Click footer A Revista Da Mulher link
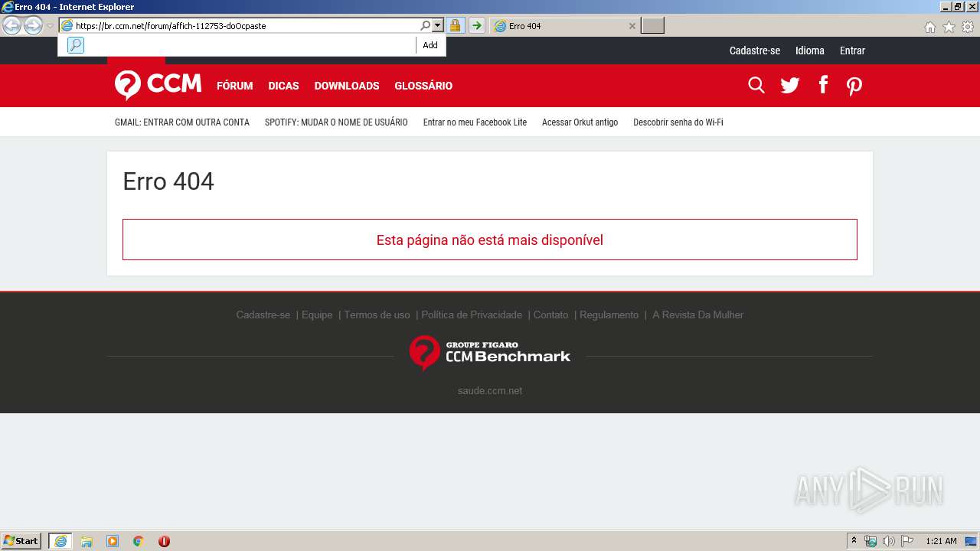The width and height of the screenshot is (980, 551). [697, 315]
